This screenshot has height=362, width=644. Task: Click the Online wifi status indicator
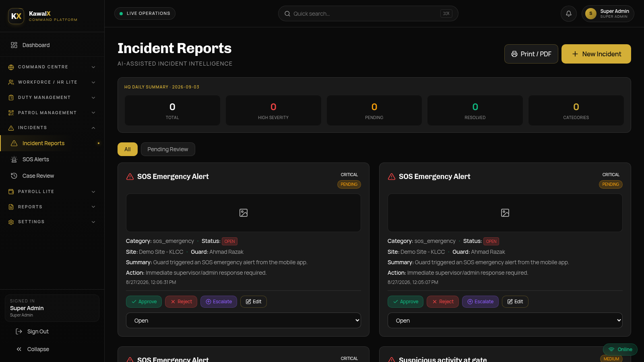click(620, 350)
